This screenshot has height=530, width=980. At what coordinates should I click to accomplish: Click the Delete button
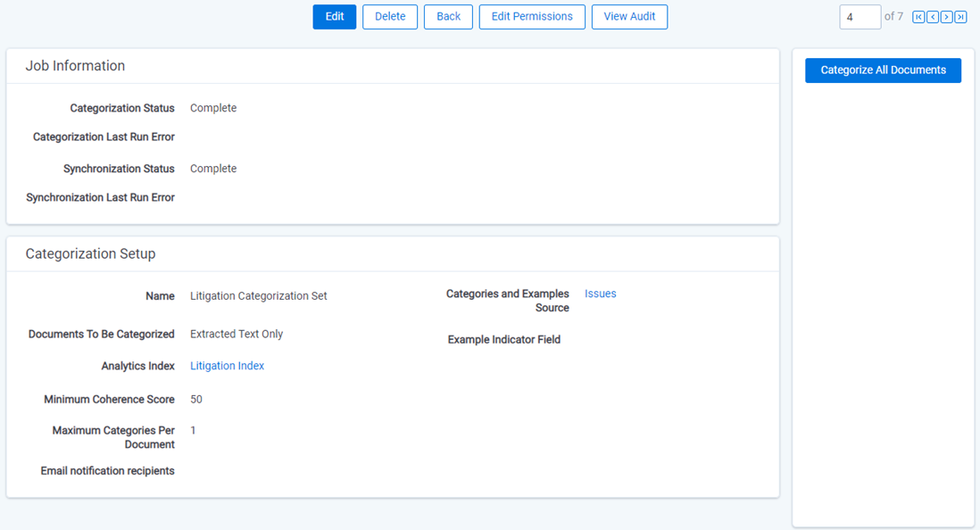click(390, 17)
